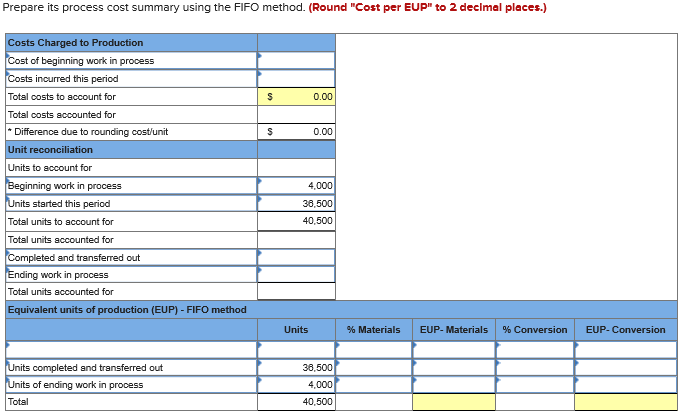The image size is (681, 411).
Task: Click % Conversion for units completed and transferred out
Action: coord(535,368)
